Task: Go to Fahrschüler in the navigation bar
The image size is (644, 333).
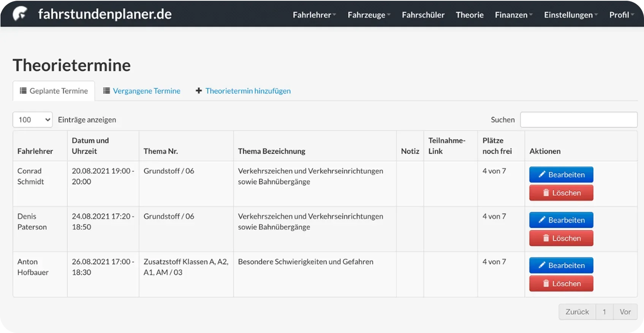Action: click(x=423, y=15)
